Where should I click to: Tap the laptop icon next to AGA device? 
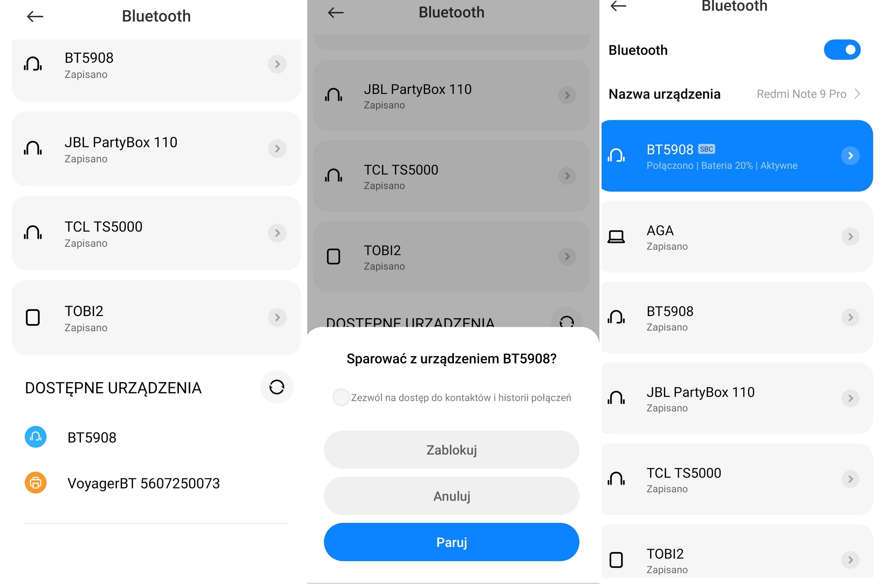click(x=617, y=237)
